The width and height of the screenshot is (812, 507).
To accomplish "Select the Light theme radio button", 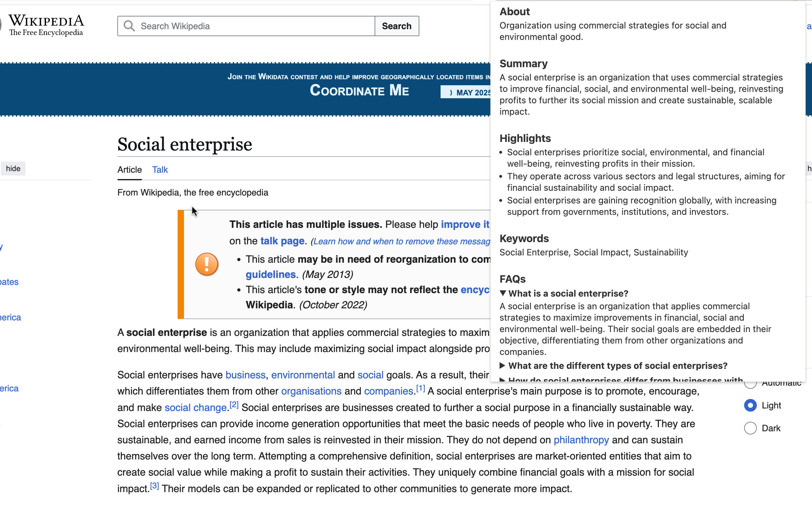I will 750,405.
